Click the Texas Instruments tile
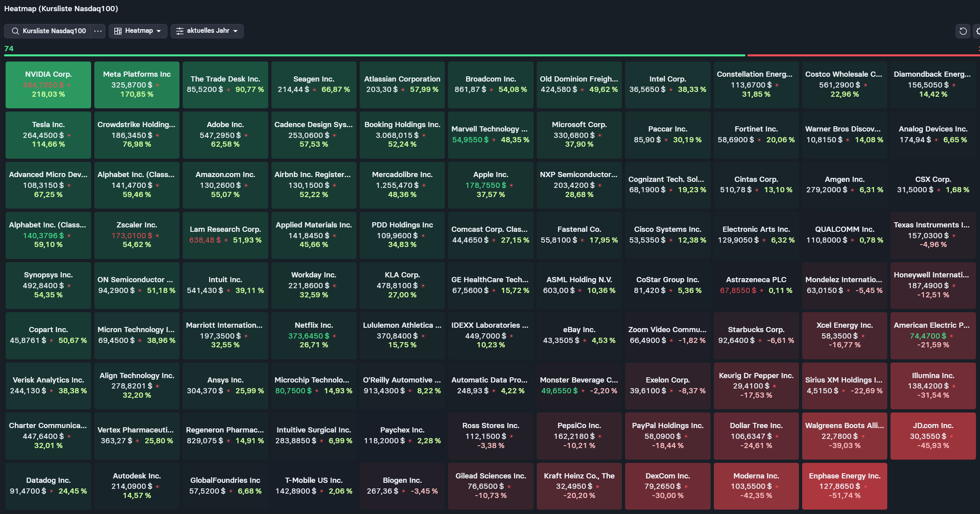Screen dimensions: 980x514 click(933, 235)
